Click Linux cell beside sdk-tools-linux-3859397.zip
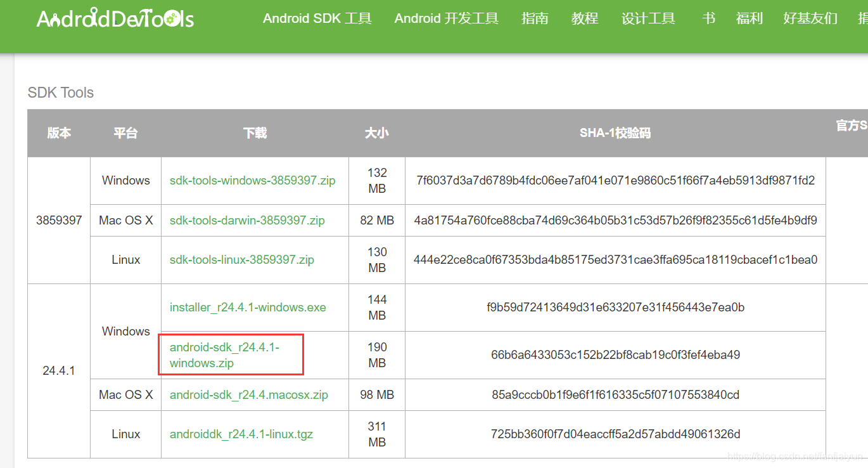Screen dimensions: 868x468 tap(125, 259)
